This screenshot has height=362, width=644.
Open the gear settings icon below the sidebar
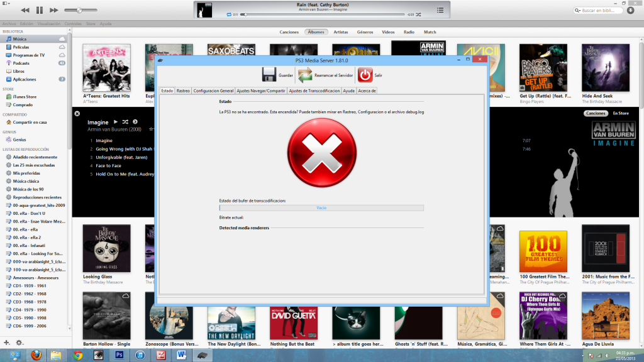[19, 343]
